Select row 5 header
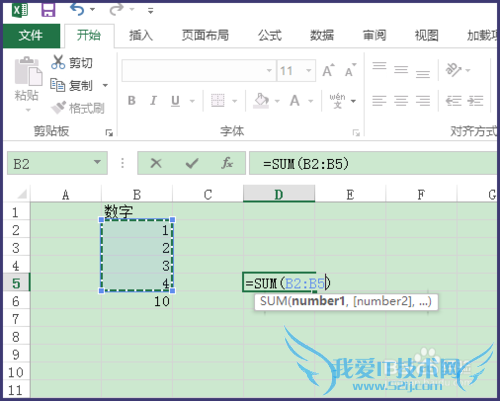Image resolution: width=500 pixels, height=401 pixels. click(16, 283)
